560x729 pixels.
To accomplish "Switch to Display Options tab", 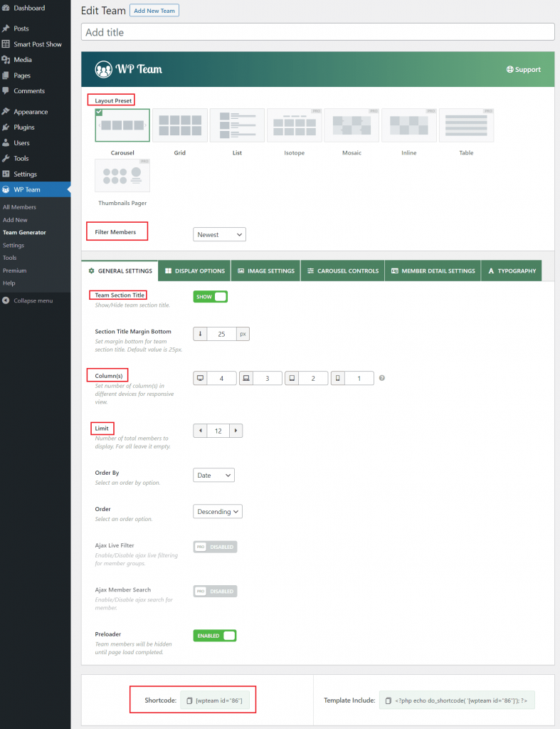I will click(x=195, y=271).
